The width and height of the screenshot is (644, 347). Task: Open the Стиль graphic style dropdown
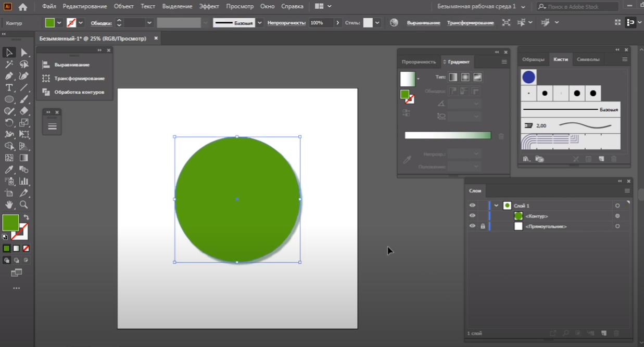click(x=377, y=23)
